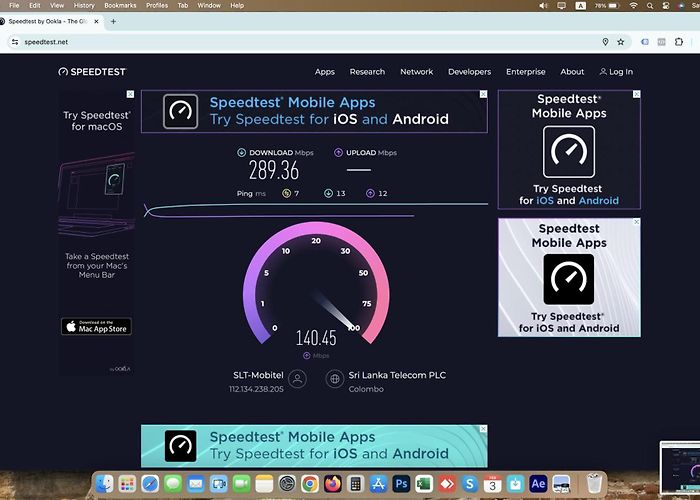This screenshot has height=500, width=700.
Task: Close the top Mobile Apps banner ad
Action: [x=483, y=94]
